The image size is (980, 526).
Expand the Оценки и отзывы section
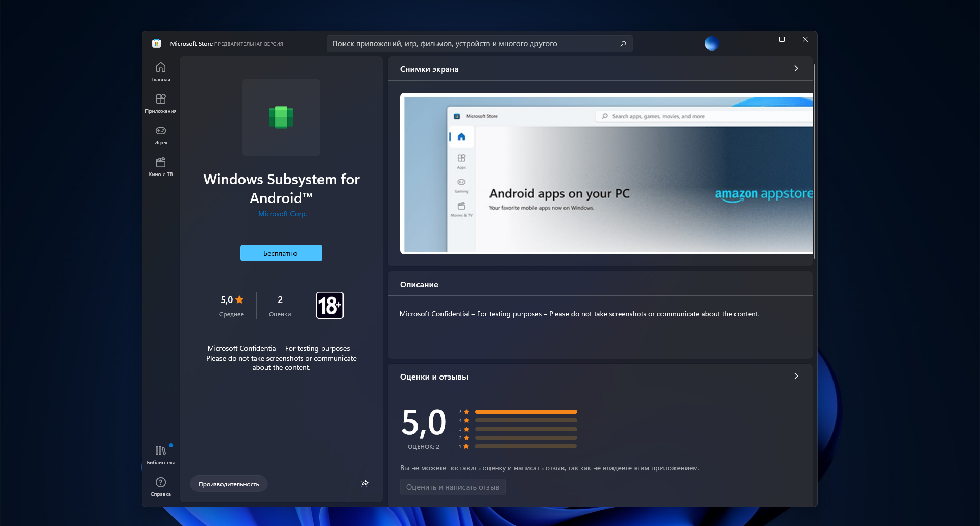(x=796, y=377)
